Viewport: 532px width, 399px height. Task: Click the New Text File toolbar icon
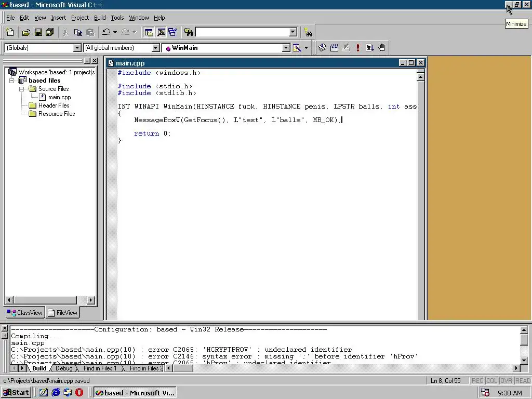pos(10,32)
